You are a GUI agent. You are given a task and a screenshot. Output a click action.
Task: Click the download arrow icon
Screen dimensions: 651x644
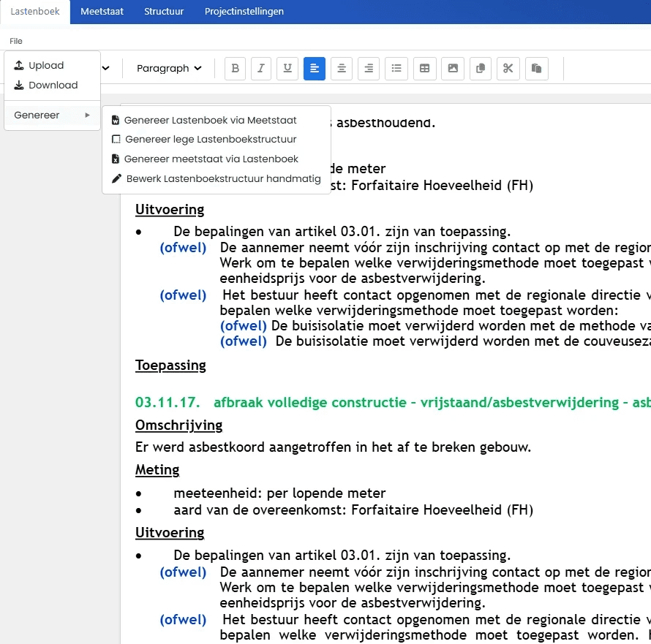tap(19, 85)
